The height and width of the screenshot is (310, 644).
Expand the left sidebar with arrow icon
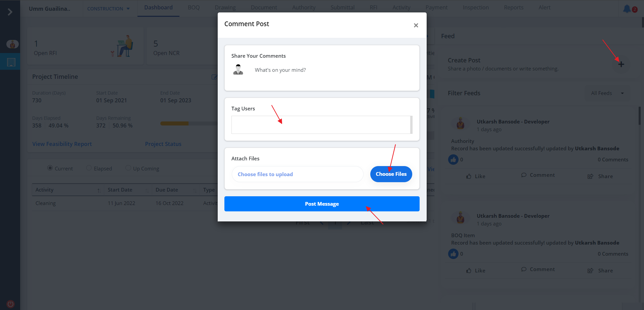tap(10, 12)
